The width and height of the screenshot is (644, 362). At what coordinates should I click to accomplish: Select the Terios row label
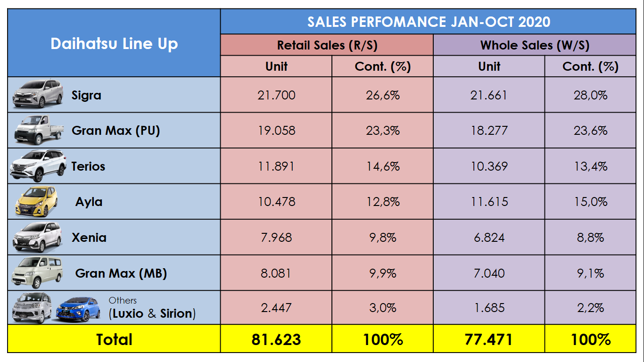click(88, 166)
